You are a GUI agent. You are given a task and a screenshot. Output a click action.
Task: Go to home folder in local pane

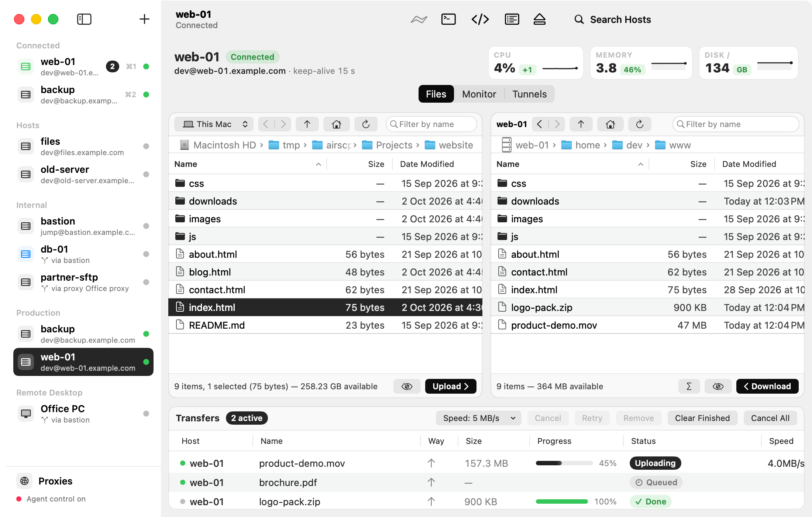click(337, 124)
